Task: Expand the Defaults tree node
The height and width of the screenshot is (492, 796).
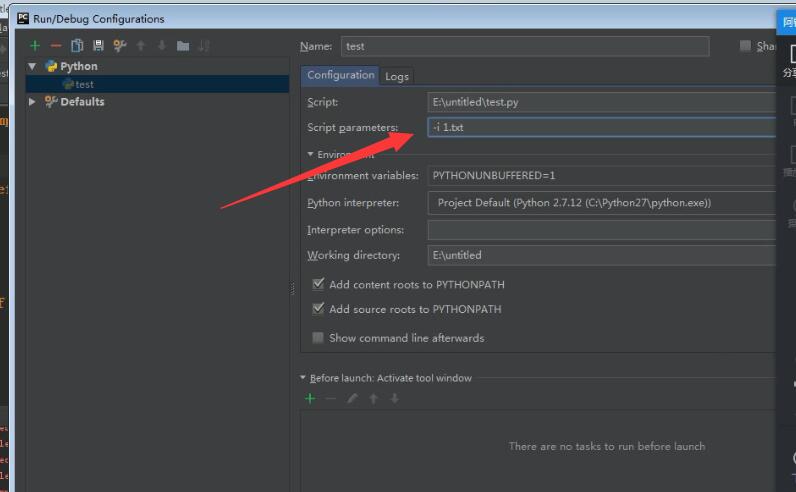Action: [32, 102]
